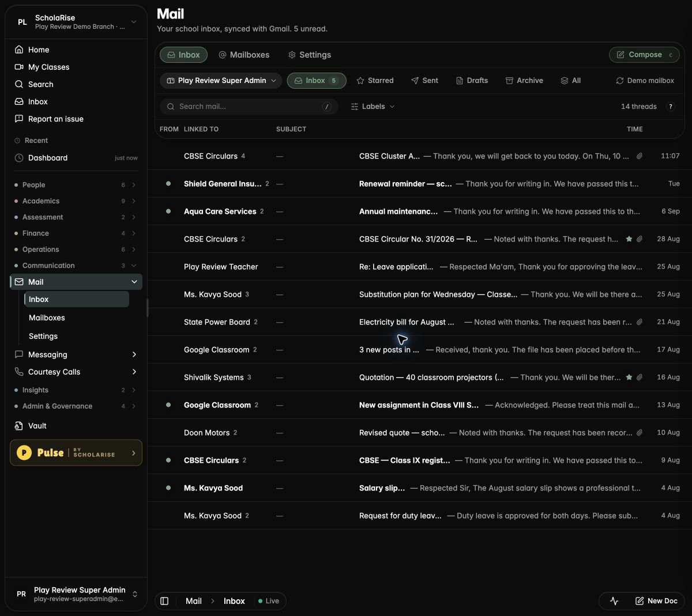Open the Labels filter dropdown

click(373, 107)
